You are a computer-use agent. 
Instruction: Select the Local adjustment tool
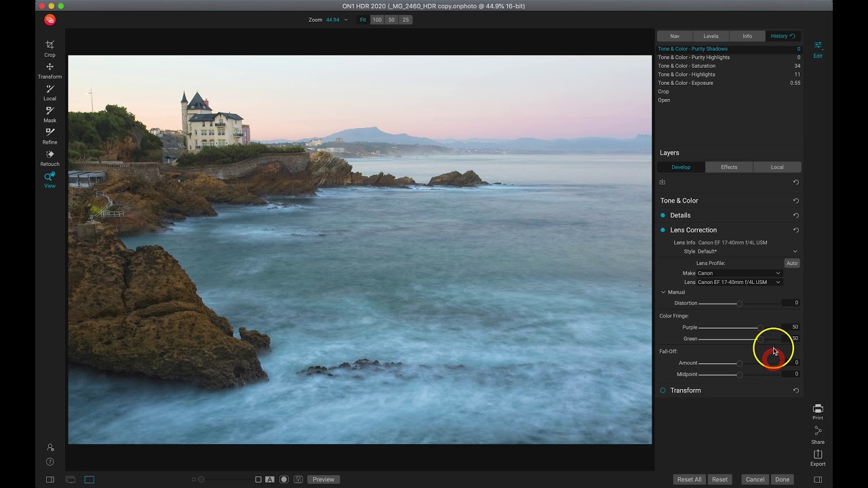(50, 92)
